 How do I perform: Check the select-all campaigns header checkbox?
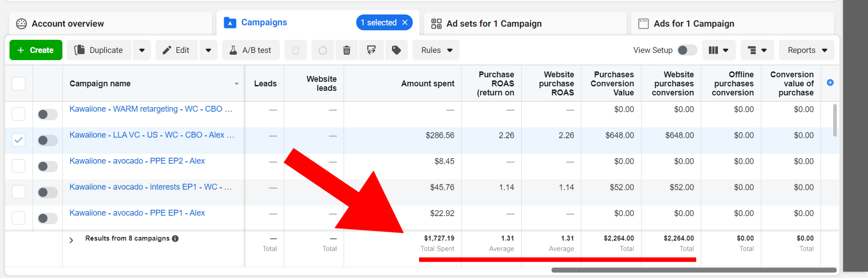click(19, 84)
